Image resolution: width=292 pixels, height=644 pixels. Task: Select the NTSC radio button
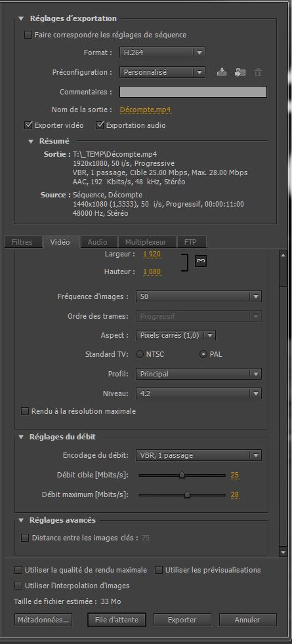coord(140,354)
